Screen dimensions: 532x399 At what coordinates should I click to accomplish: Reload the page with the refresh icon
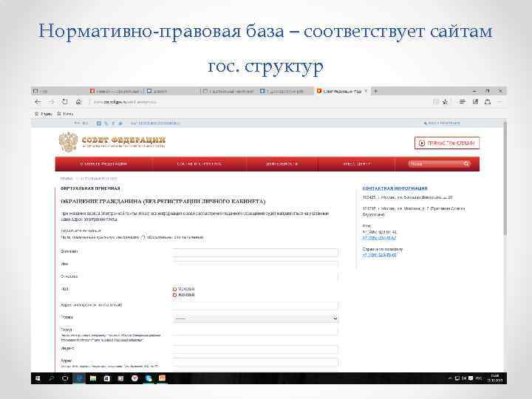point(64,102)
